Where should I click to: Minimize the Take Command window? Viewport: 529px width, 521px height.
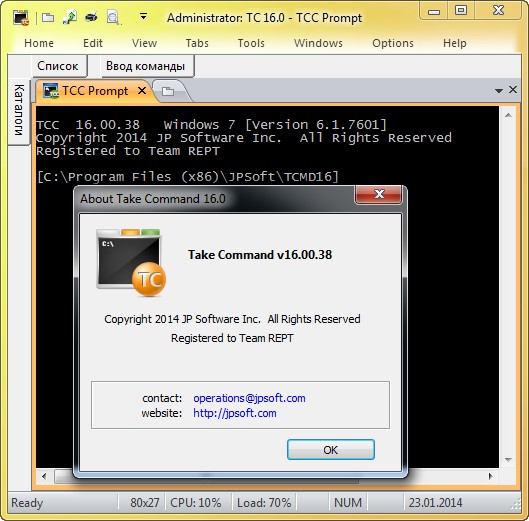click(434, 11)
